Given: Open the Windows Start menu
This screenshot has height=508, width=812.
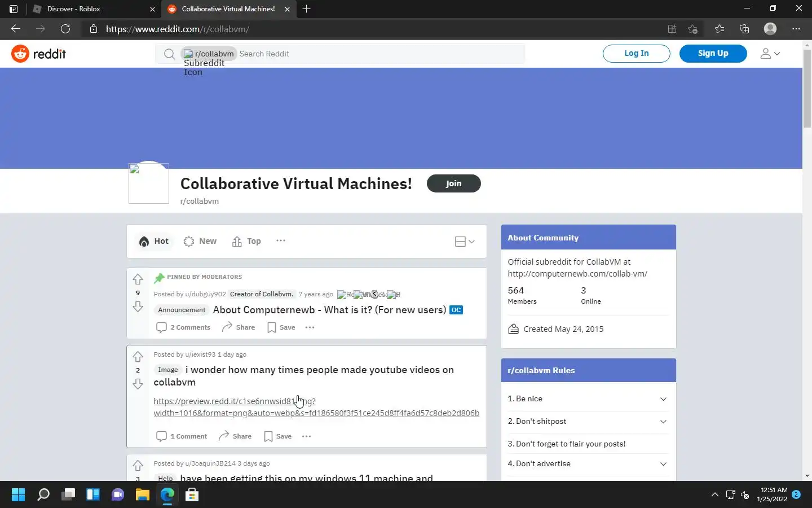Looking at the screenshot, I should click(18, 495).
